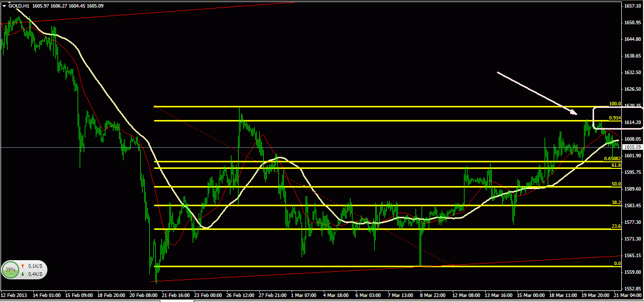Image resolution: width=644 pixels, height=302 pixels.
Task: Click the 61.8 Fibonacci level label
Action: 616,165
